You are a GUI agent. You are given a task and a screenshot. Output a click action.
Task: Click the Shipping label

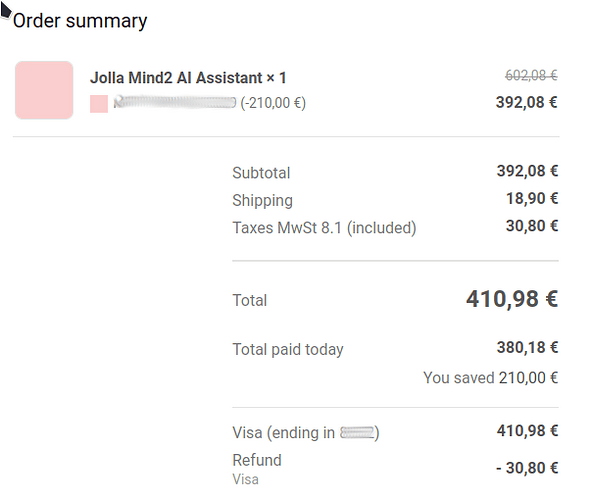coord(262,200)
